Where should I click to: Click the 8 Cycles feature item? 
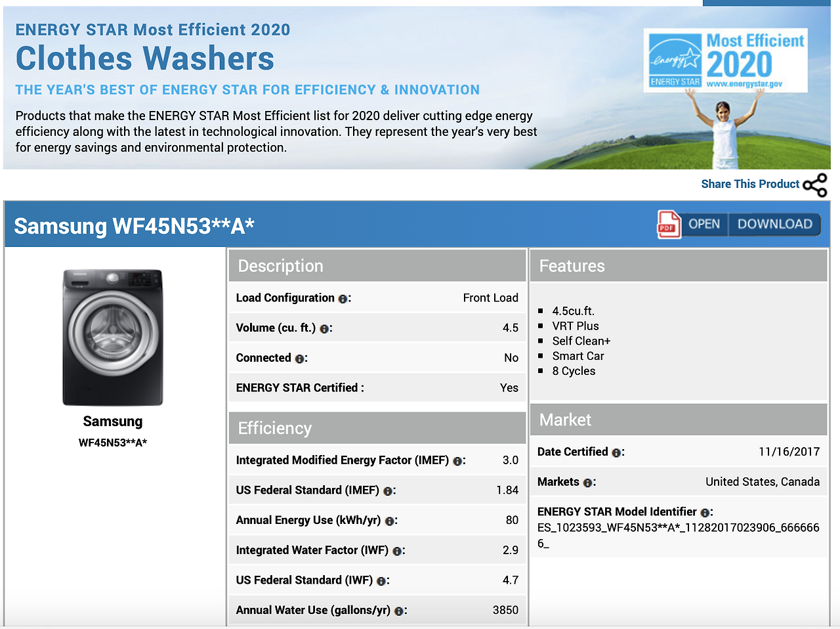pos(574,371)
